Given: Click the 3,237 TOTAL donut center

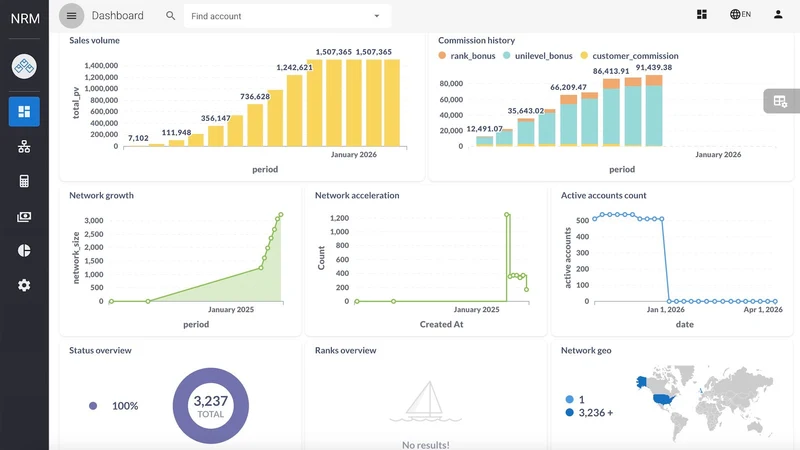Looking at the screenshot, I should [x=211, y=406].
